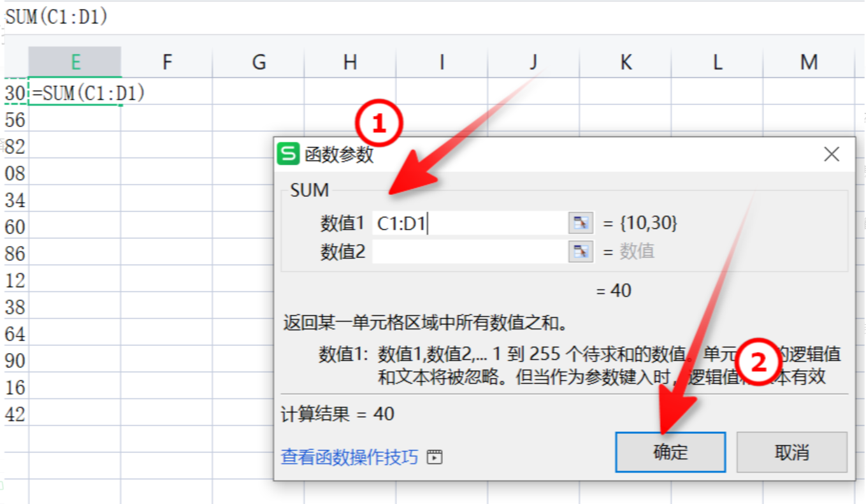Click the cell showing 12
This screenshot has width=866, height=504.
pos(15,280)
